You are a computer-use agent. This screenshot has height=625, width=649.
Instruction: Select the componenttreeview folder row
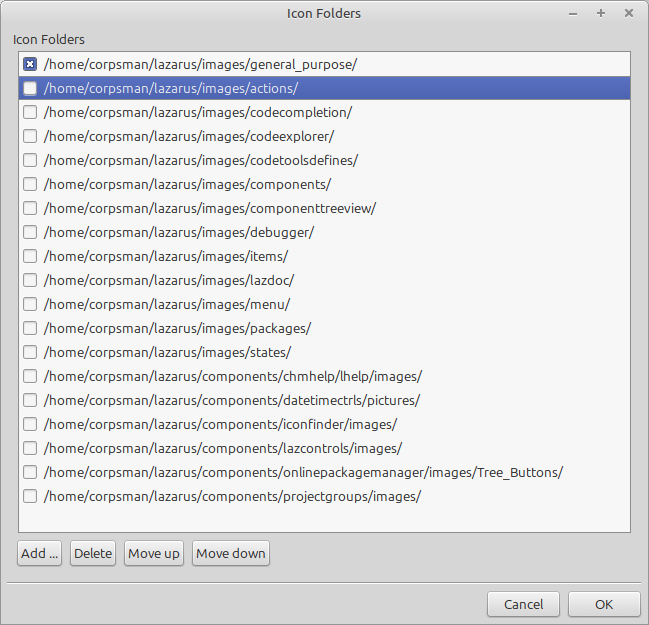[x=209, y=208]
